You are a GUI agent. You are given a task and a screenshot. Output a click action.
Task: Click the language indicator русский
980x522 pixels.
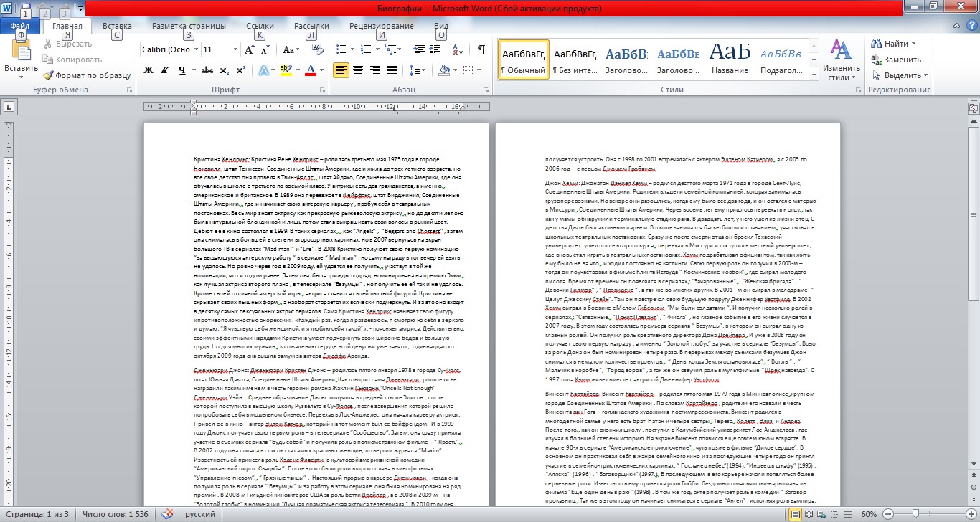click(200, 514)
